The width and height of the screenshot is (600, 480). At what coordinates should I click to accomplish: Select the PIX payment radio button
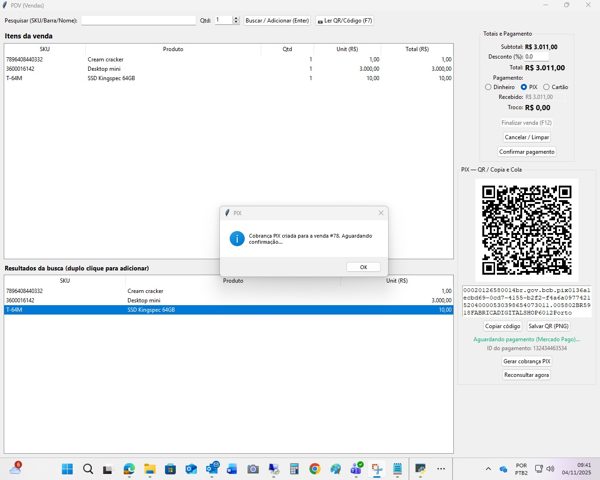pos(523,87)
